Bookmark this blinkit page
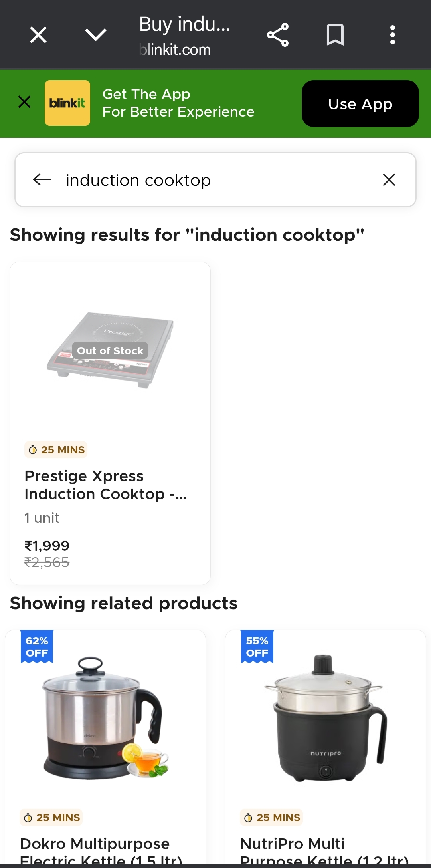Screen dimensions: 431x868 point(334,35)
